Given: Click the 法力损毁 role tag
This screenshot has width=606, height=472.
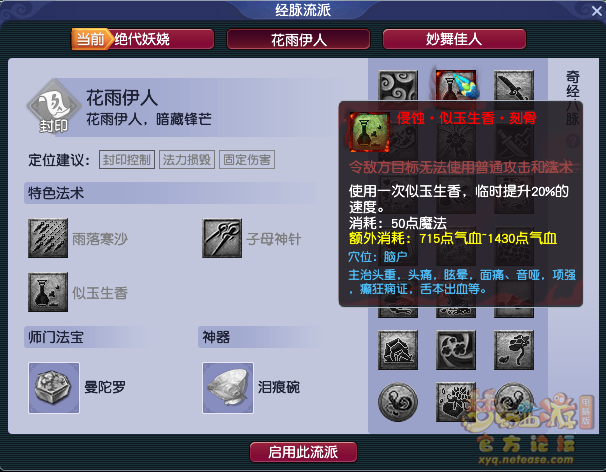Looking at the screenshot, I should click(x=187, y=160).
